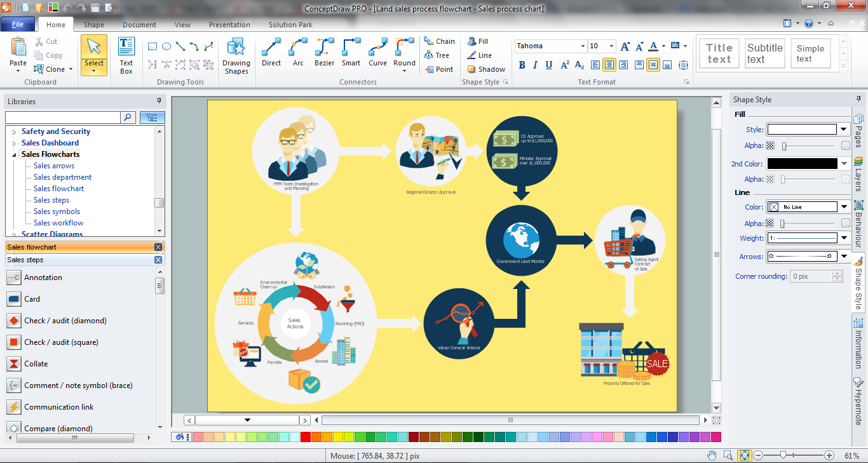Open the Presentation tab
Screen dimensions: 868x463
click(229, 25)
